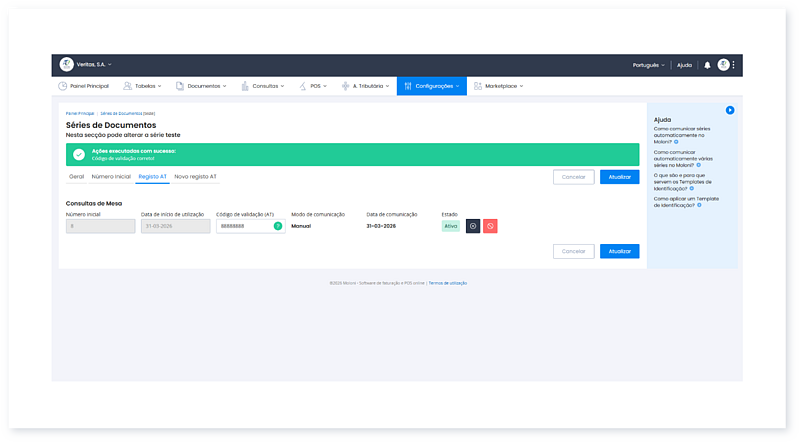Click the top Atualizar button
The height and width of the screenshot is (442, 800).
pyautogui.click(x=619, y=177)
